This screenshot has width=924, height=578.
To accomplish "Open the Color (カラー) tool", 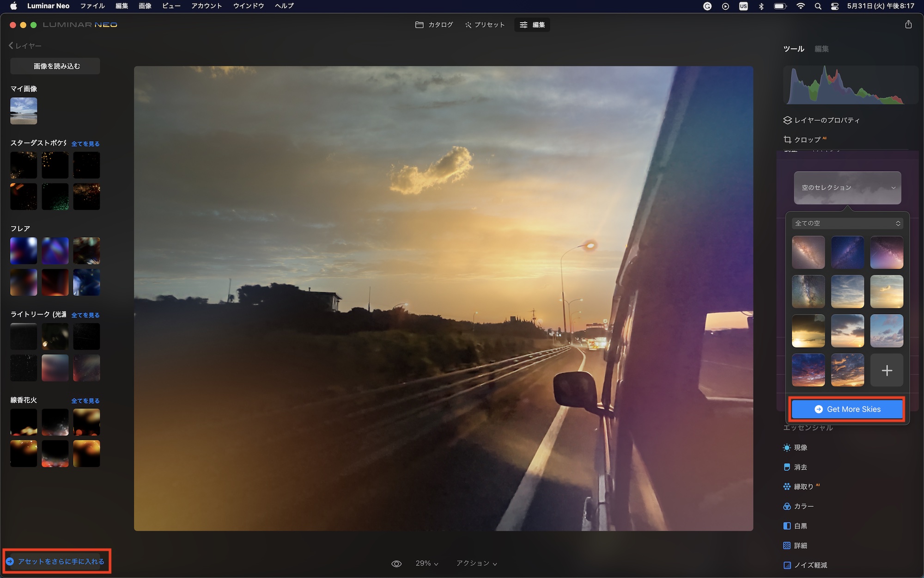I will tap(803, 506).
